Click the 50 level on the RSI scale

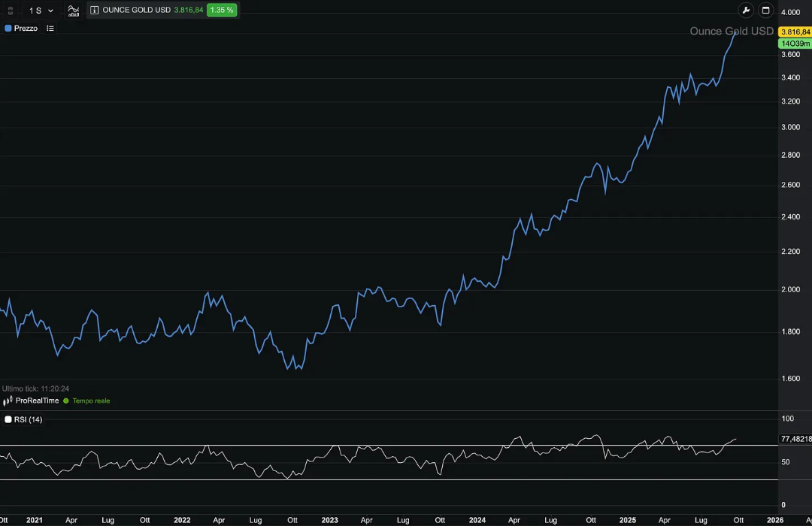tap(786, 462)
